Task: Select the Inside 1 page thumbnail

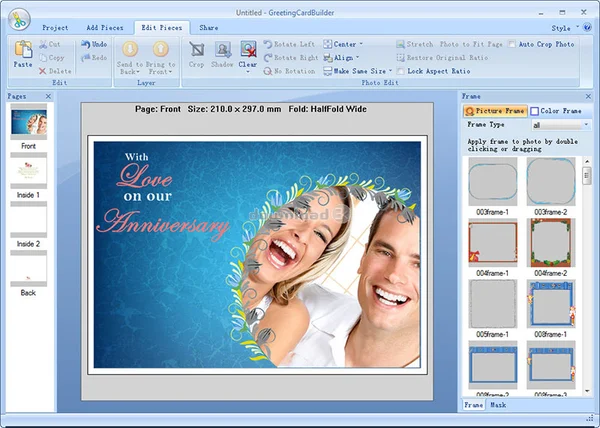Action: pyautogui.click(x=29, y=171)
